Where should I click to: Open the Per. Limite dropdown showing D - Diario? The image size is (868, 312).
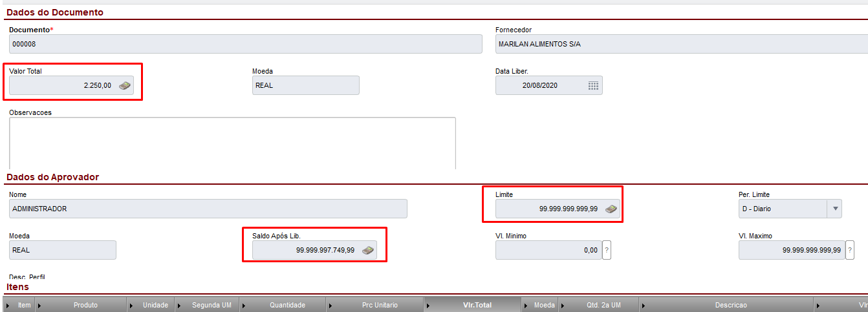coord(790,209)
